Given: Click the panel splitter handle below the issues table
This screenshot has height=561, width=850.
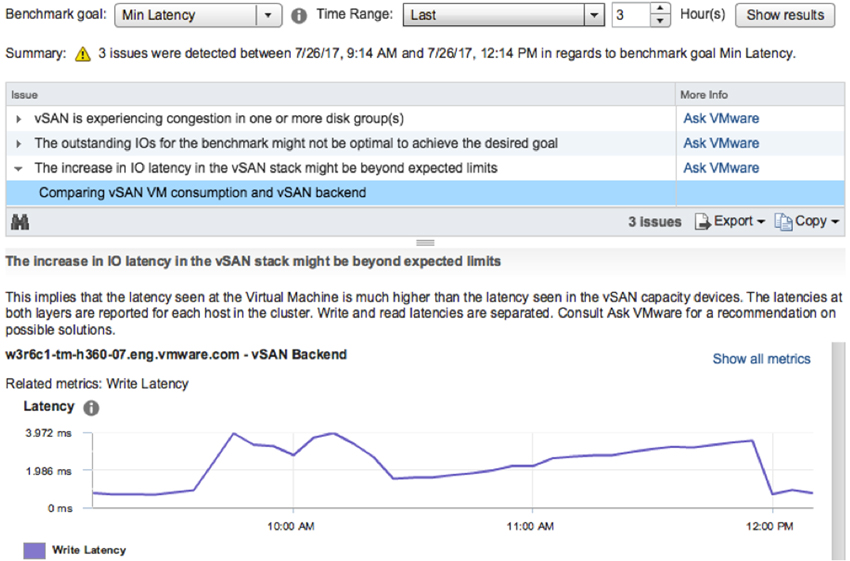Looking at the screenshot, I should coord(425,242).
